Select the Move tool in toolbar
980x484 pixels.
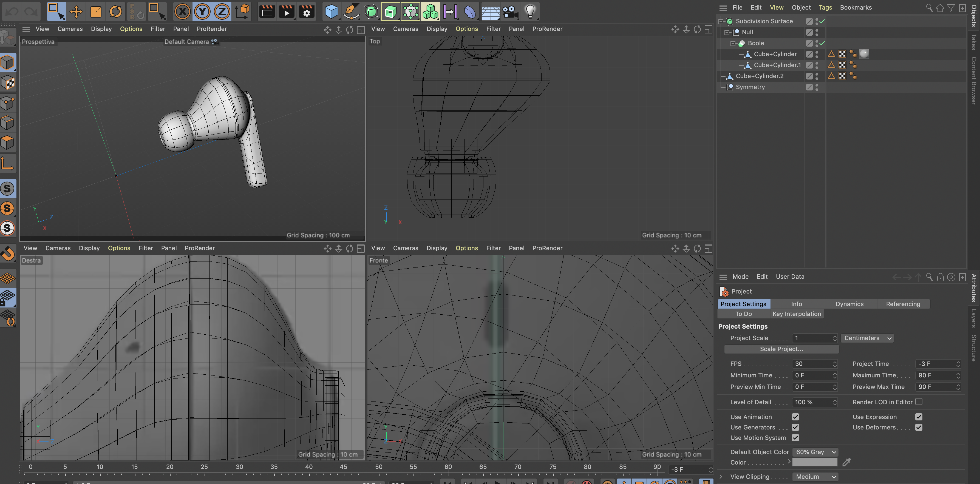[76, 12]
